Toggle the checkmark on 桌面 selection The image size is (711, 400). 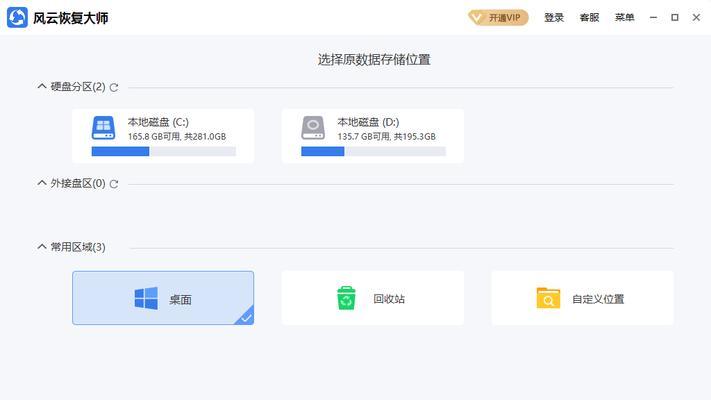246,317
